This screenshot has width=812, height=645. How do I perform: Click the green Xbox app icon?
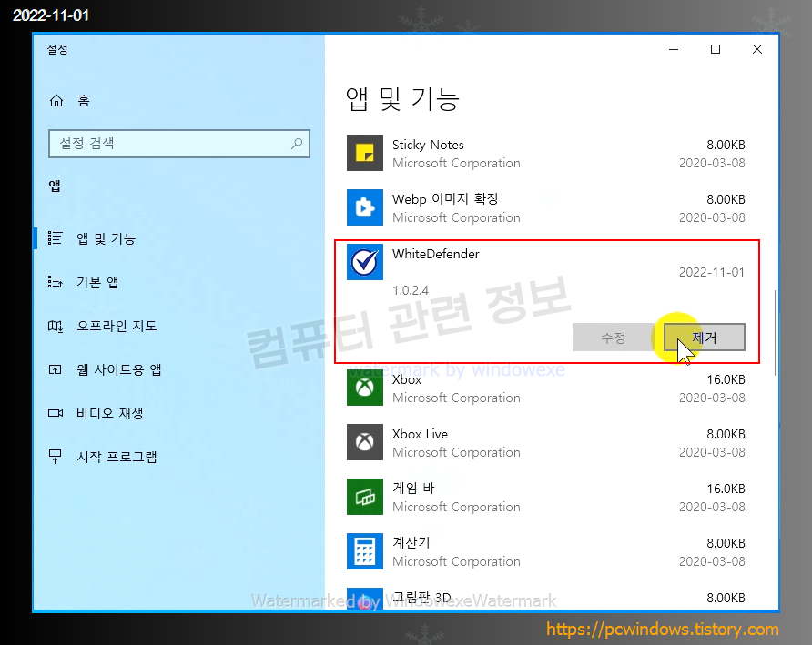[364, 388]
